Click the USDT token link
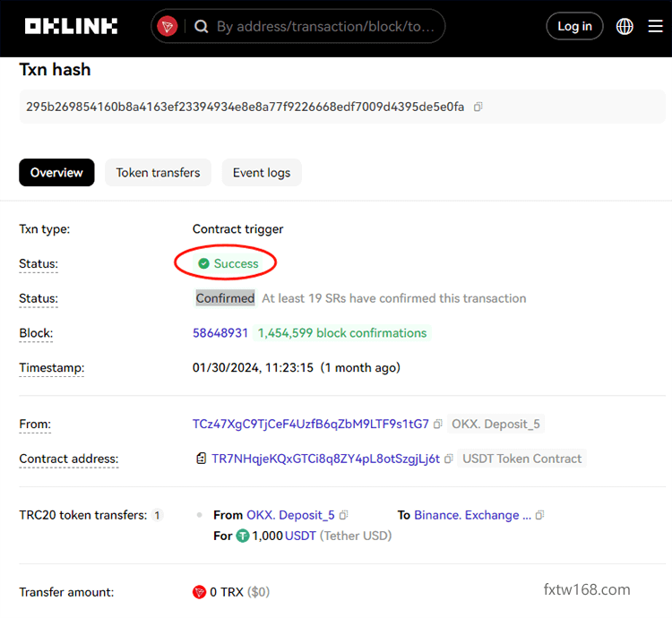 pyautogui.click(x=300, y=536)
